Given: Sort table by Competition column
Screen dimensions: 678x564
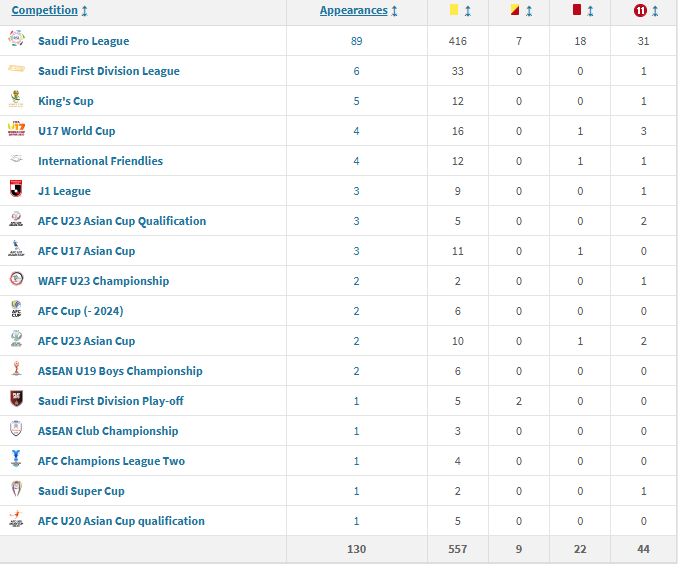Looking at the screenshot, I should coord(49,10).
